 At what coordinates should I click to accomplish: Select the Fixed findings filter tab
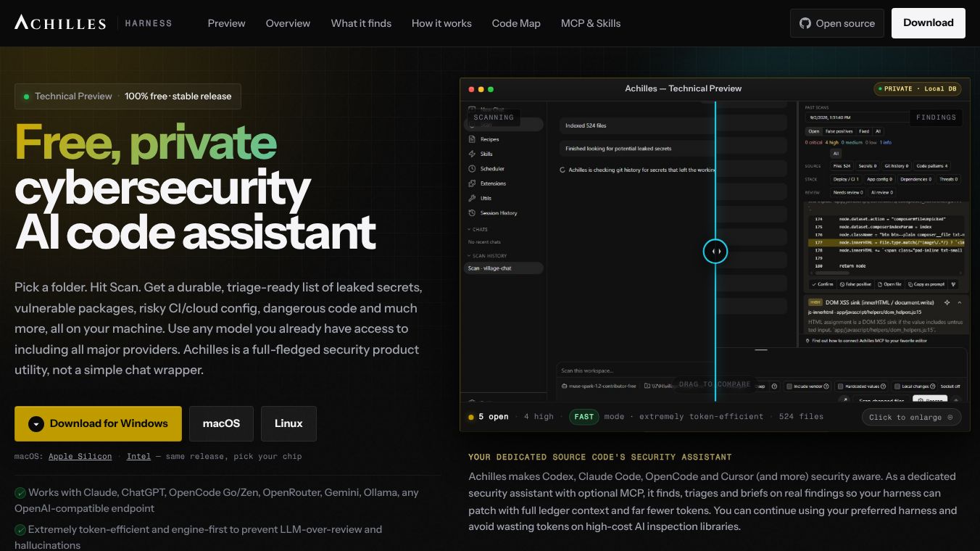863,131
